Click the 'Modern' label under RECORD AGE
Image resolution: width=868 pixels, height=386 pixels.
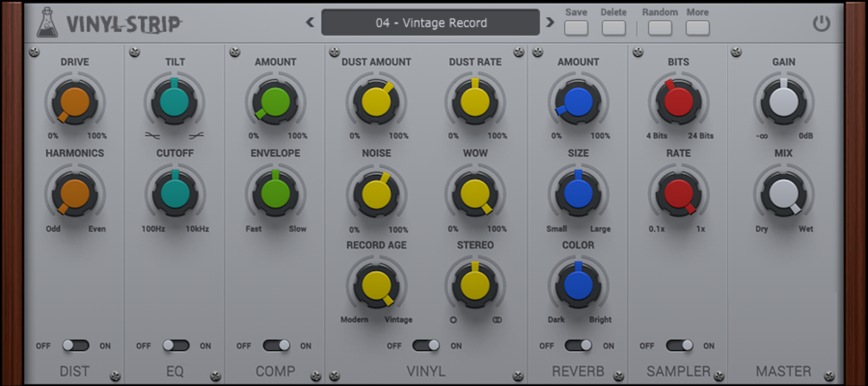coord(355,319)
